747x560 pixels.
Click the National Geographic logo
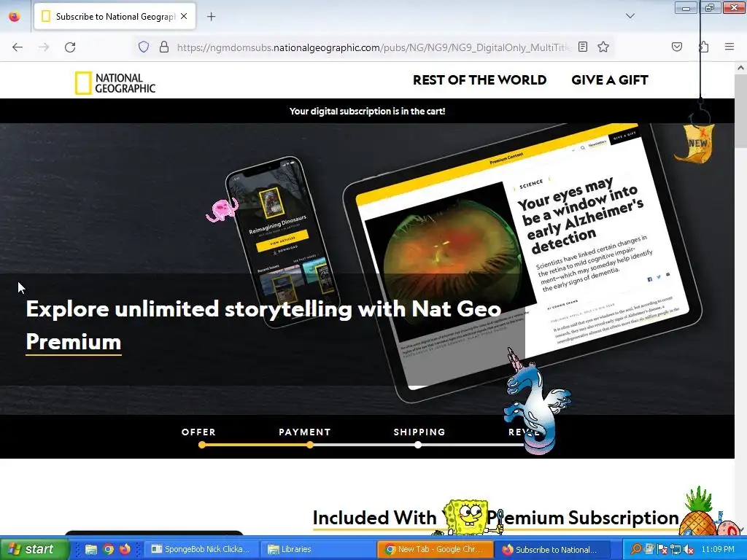(115, 83)
